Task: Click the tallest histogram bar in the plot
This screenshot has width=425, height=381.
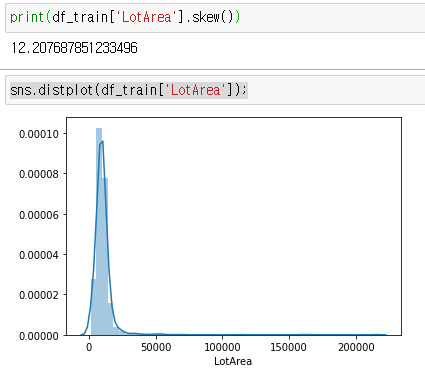Action: pyautogui.click(x=99, y=232)
